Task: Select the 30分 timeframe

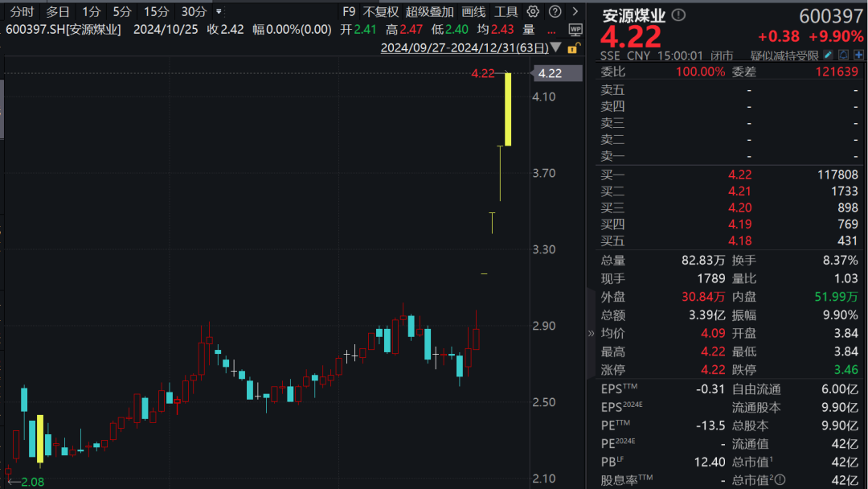Action: tap(194, 11)
